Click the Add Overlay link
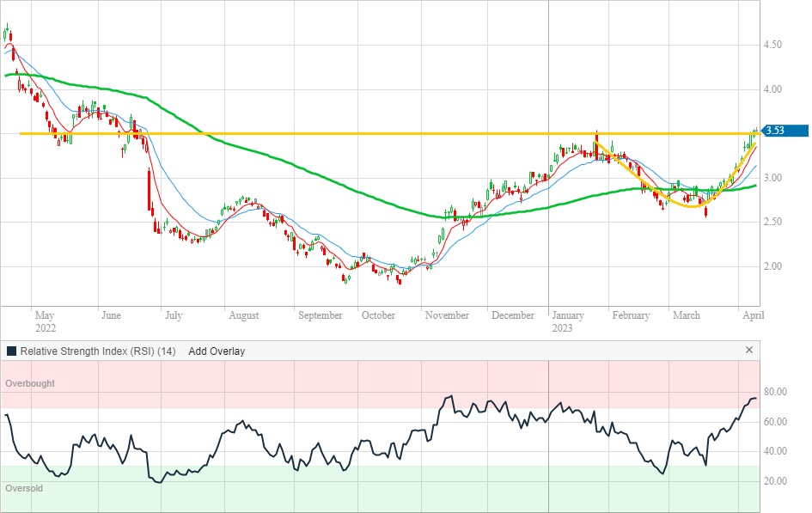 pyautogui.click(x=217, y=351)
